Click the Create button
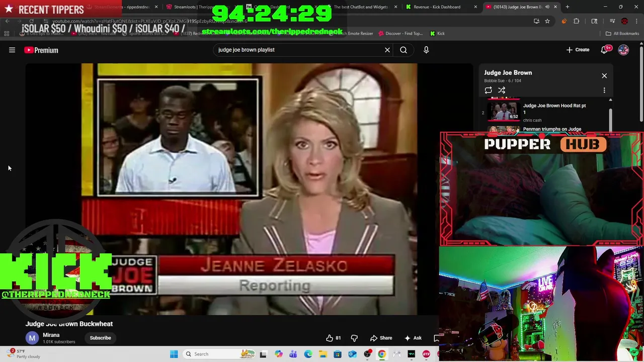Image resolution: width=644 pixels, height=362 pixels. point(578,50)
